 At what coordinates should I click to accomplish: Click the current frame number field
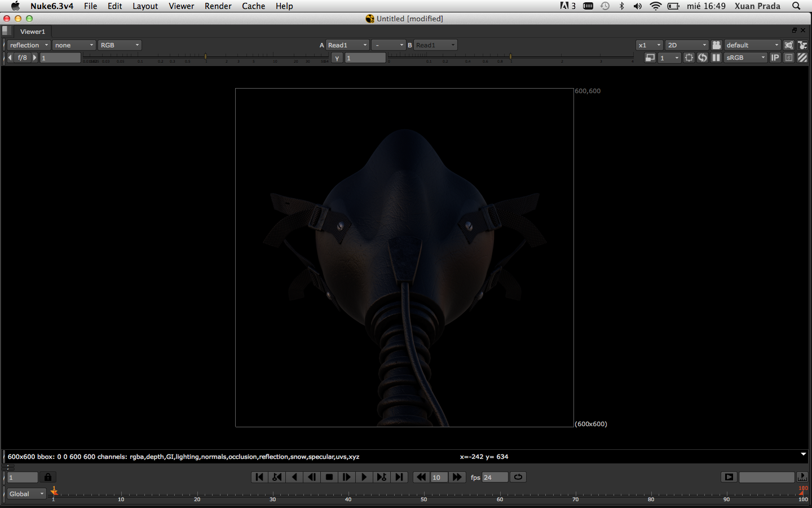23,478
